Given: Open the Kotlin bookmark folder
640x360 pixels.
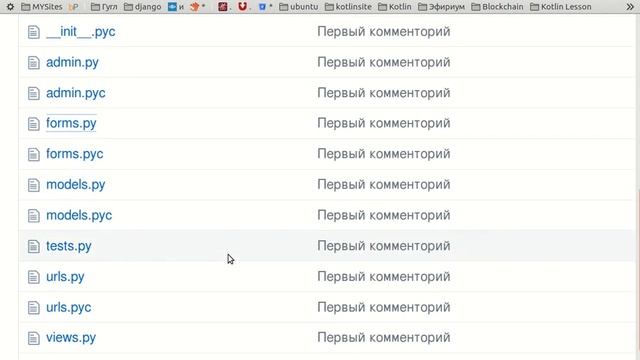Looking at the screenshot, I should [x=395, y=7].
